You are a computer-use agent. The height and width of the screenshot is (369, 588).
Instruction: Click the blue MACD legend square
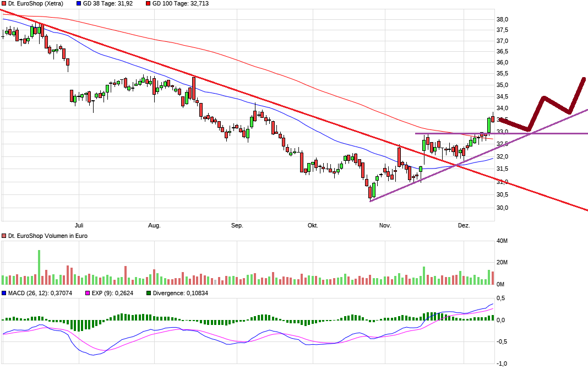coord(4,294)
